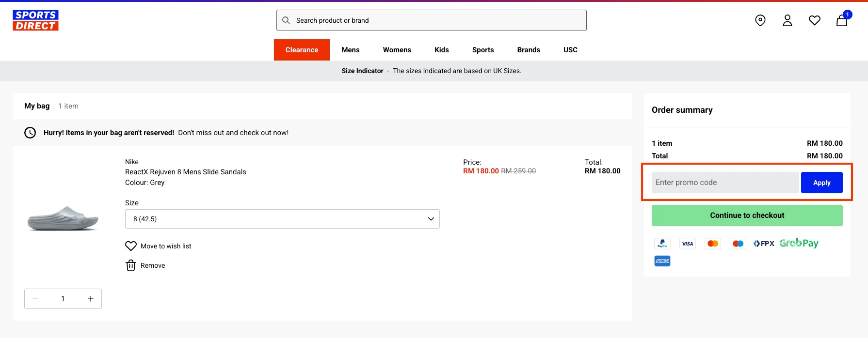Open the store locator pin icon

(x=760, y=20)
